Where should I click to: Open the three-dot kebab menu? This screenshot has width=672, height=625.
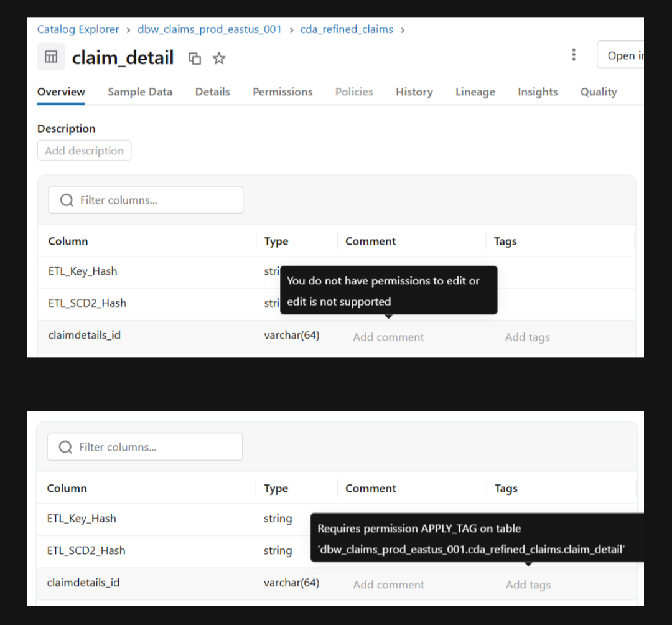574,54
